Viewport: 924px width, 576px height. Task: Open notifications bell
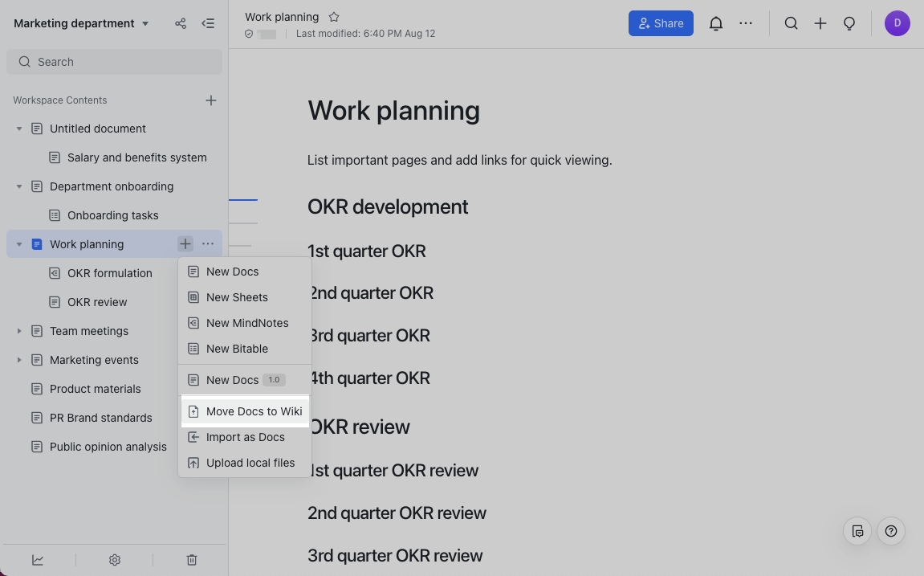pyautogui.click(x=716, y=23)
